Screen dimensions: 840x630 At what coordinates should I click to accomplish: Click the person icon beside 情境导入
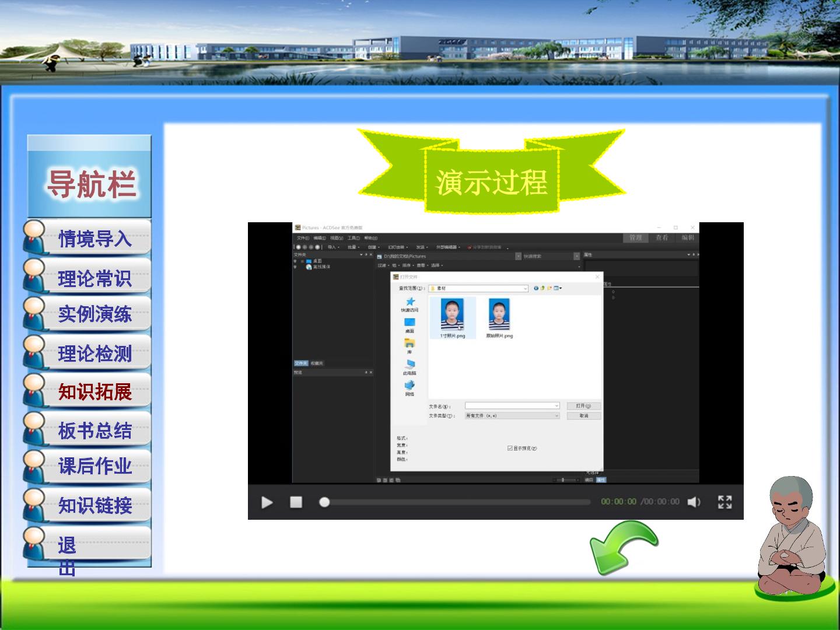(35, 237)
